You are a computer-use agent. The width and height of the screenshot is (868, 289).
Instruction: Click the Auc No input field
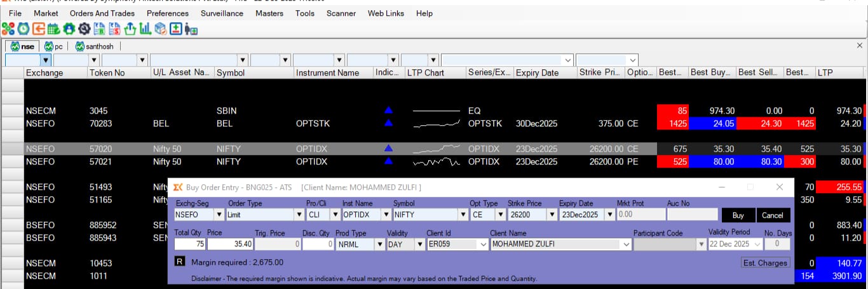692,215
